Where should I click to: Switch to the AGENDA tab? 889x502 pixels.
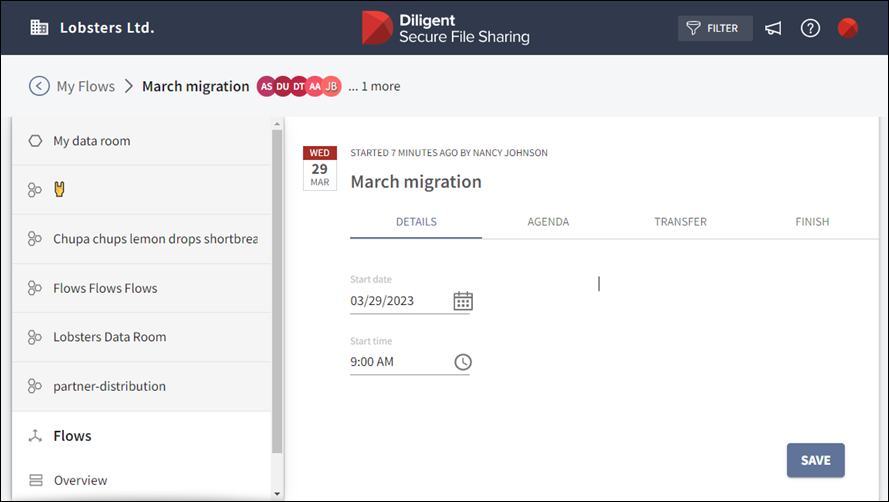[548, 222]
